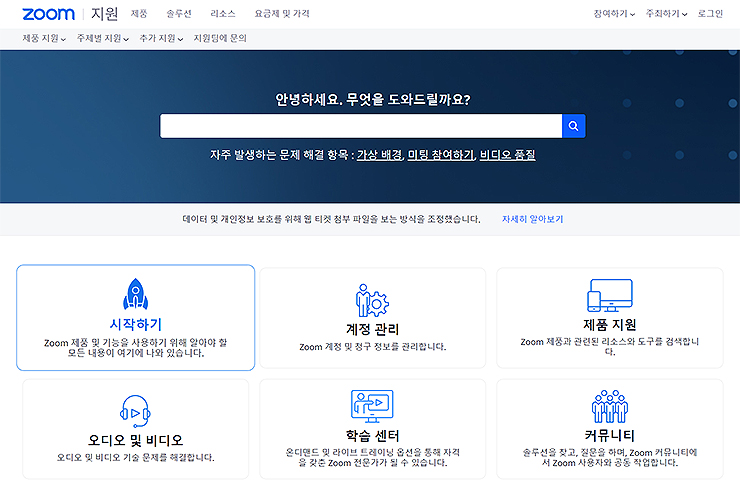Expand the 추가 지원 submenu
740x486 pixels.
coord(161,38)
